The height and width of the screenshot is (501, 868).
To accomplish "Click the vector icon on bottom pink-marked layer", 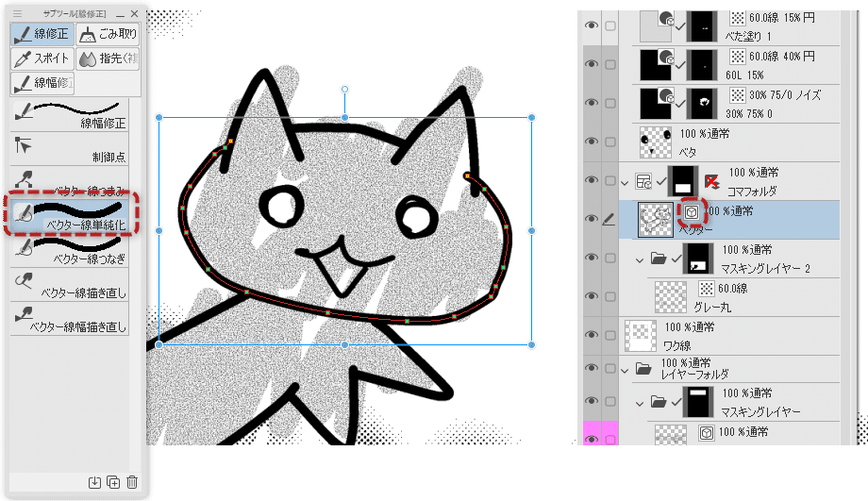I will [707, 432].
